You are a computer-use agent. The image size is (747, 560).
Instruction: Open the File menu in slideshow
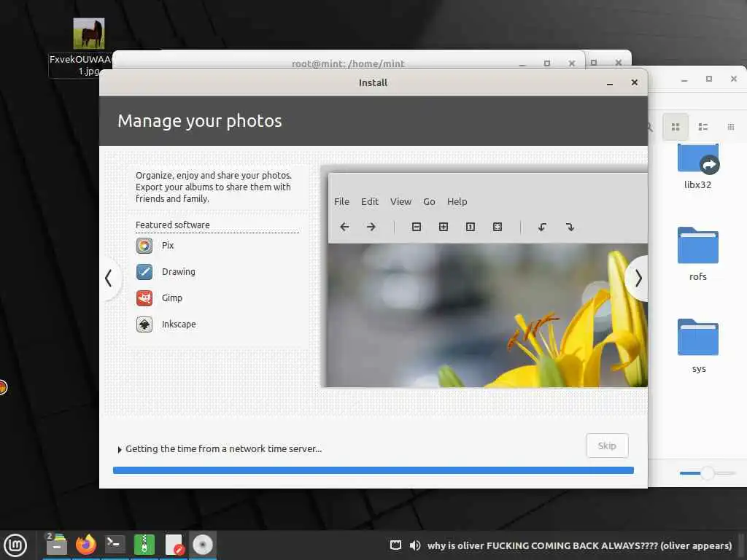click(341, 201)
